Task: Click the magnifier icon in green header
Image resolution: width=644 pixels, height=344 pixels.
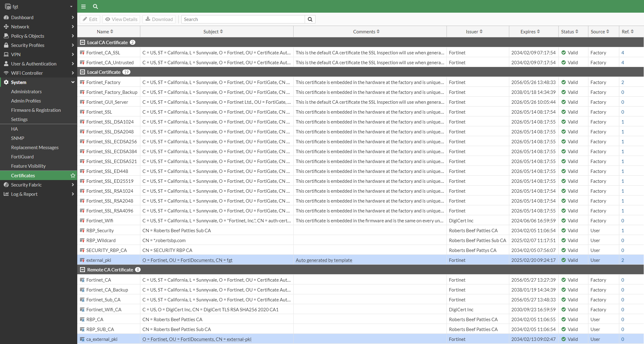Action: 95,6
